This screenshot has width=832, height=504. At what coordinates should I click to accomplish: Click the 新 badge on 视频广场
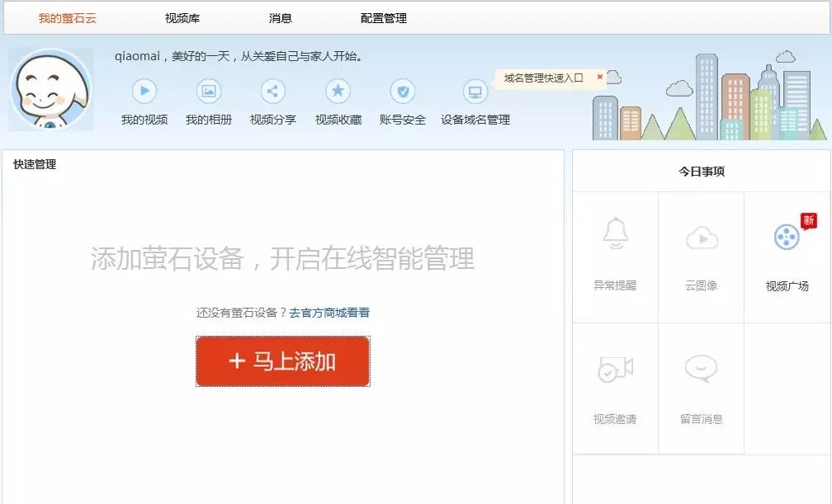pyautogui.click(x=808, y=220)
